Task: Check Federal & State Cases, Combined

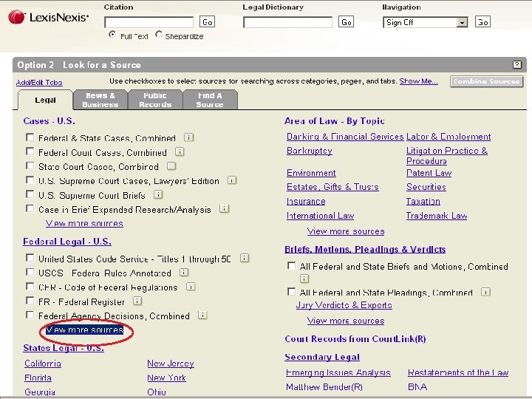Action: [x=30, y=137]
